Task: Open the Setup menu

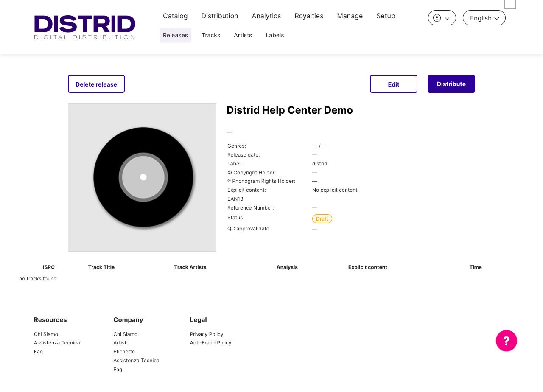Action: pyautogui.click(x=386, y=16)
